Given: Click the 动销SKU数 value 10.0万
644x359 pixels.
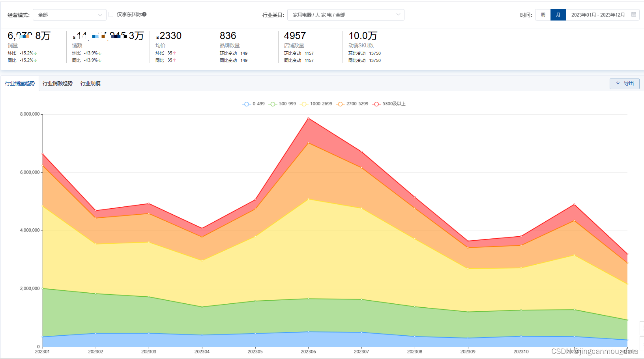Looking at the screenshot, I should pyautogui.click(x=363, y=36).
